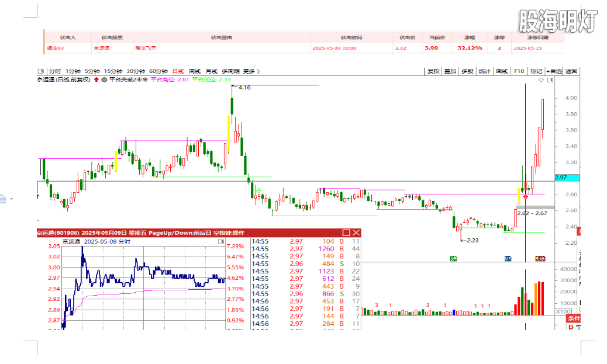
Task: Switch to 月线 monthly chart
Action: coord(211,71)
